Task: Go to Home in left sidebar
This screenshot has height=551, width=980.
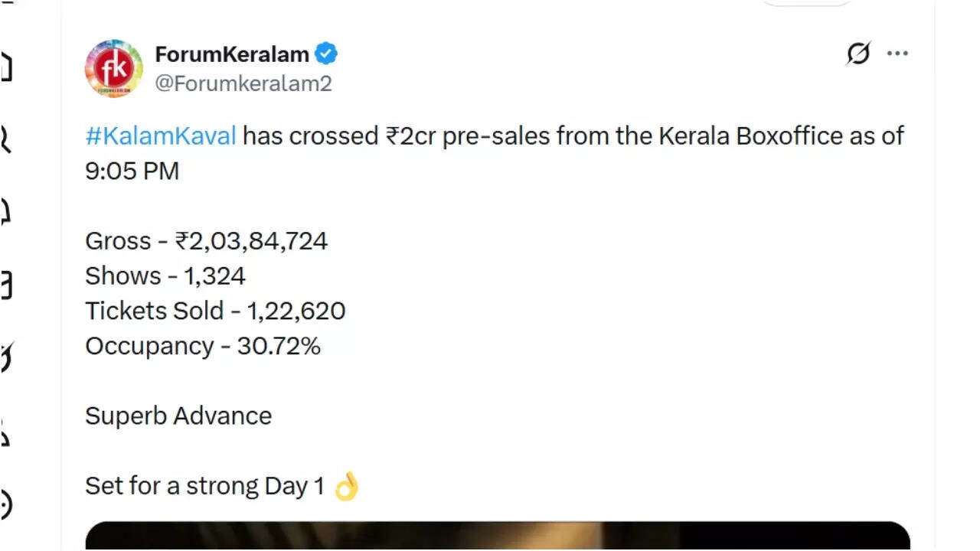Action: click(x=5, y=67)
